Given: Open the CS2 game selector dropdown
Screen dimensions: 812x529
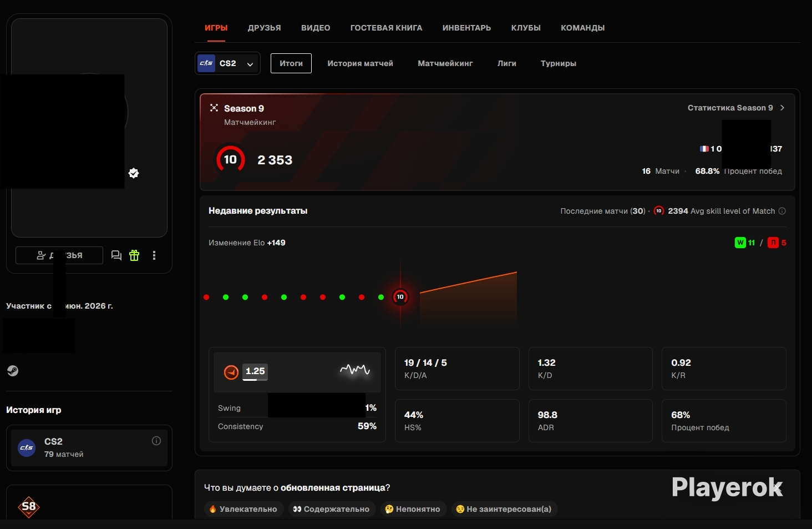Looking at the screenshot, I should click(x=227, y=63).
